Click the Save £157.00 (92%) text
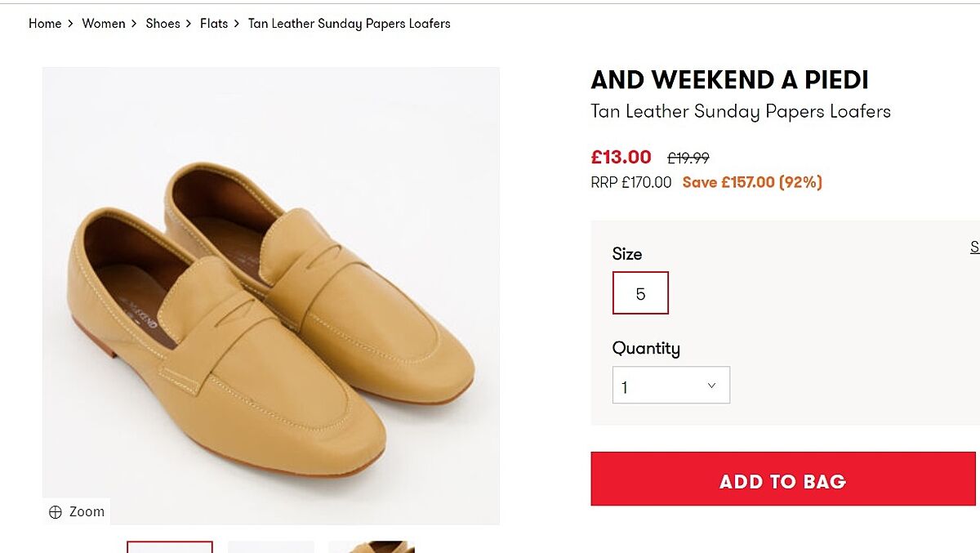 coord(752,182)
